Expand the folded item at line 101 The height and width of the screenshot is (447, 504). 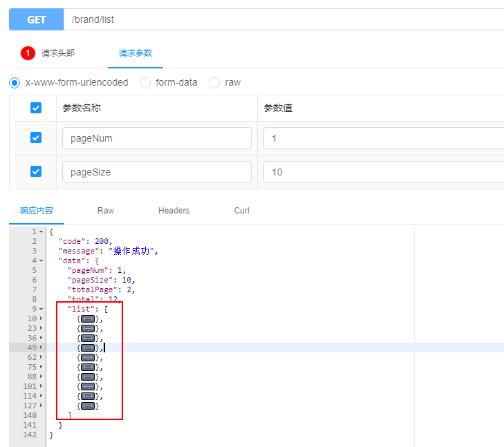coord(41,386)
